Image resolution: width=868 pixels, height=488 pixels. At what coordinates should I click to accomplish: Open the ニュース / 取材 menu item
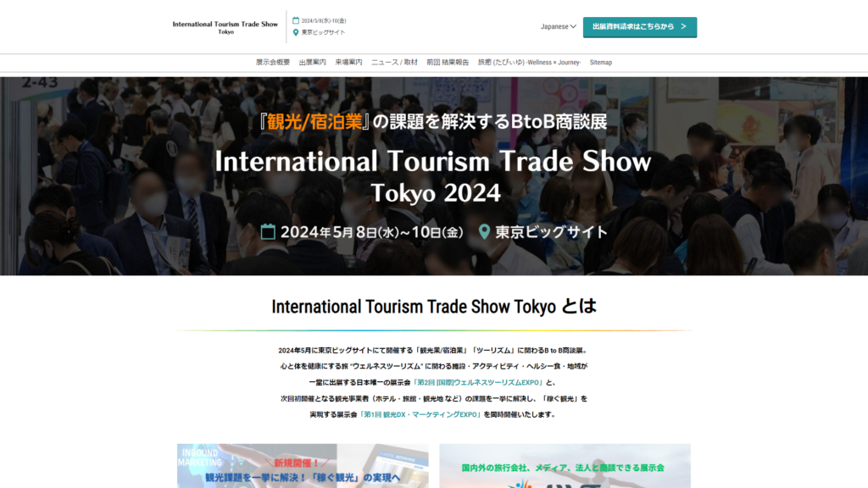[394, 63]
